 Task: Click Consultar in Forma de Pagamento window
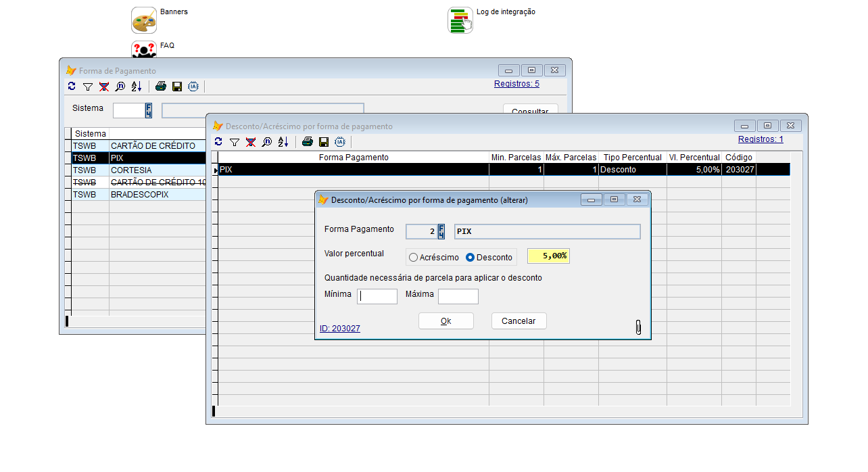click(x=531, y=110)
